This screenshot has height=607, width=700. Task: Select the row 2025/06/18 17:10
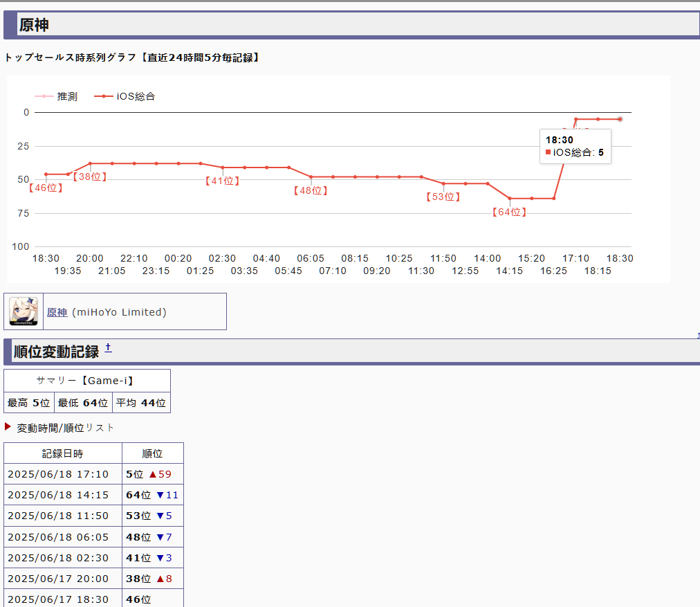[x=94, y=474]
